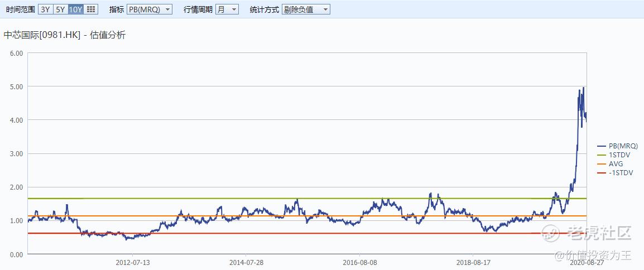Select the 3Y time range
Viewport: 644px width, 270px height.
45,9
